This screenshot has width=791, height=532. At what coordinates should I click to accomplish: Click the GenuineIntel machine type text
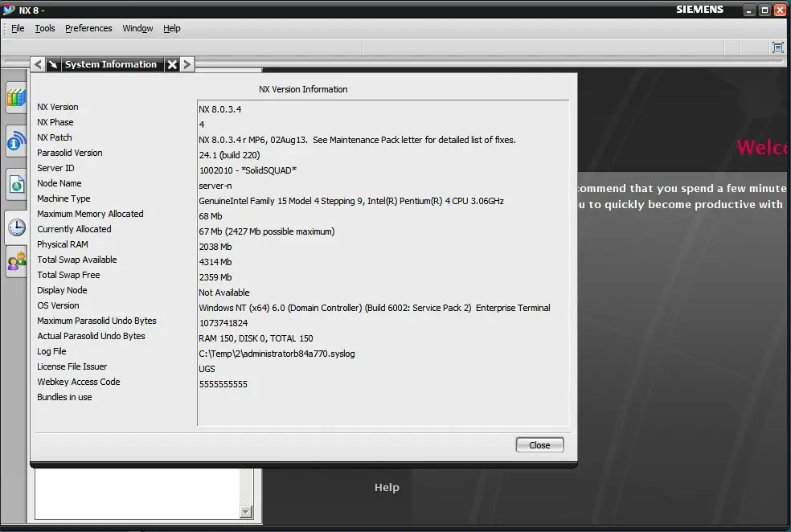(x=351, y=201)
